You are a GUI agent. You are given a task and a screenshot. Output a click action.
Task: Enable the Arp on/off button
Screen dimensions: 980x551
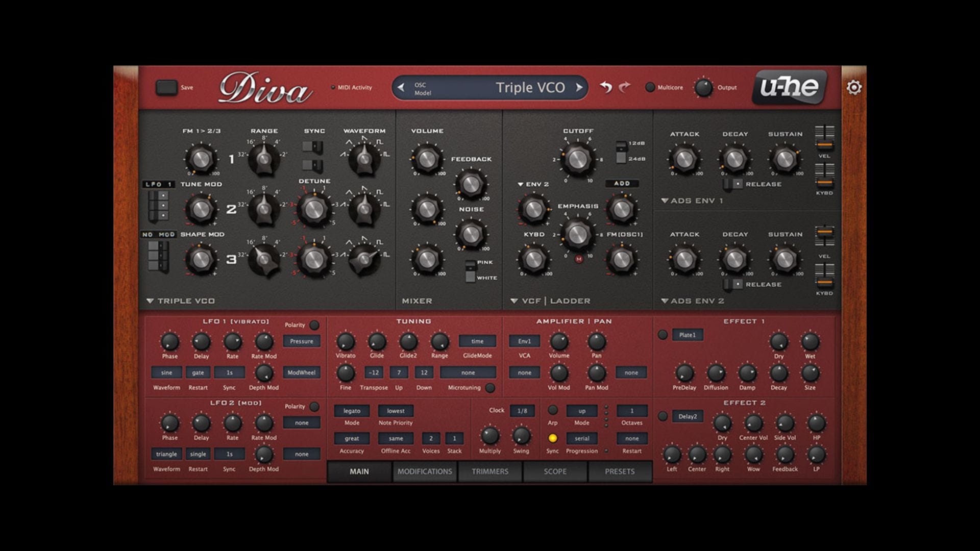tap(552, 410)
